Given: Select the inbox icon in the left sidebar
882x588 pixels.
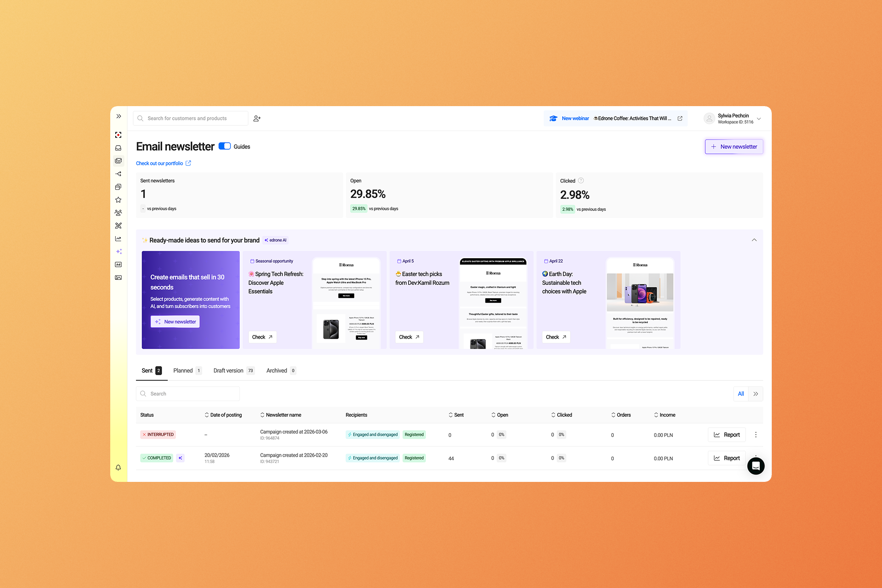Looking at the screenshot, I should 118,147.
